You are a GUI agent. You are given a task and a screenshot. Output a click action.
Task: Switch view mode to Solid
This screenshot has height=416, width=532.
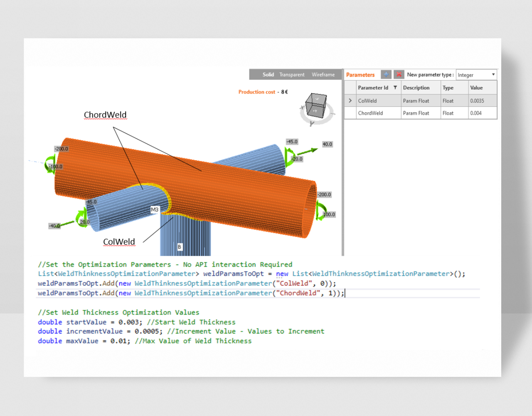(268, 75)
